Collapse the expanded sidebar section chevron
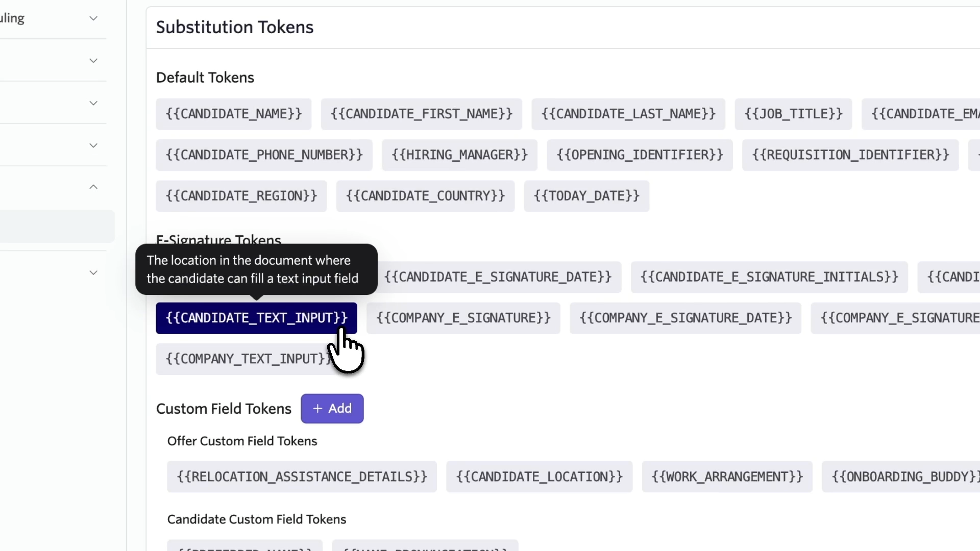Image resolution: width=980 pixels, height=551 pixels. click(93, 187)
